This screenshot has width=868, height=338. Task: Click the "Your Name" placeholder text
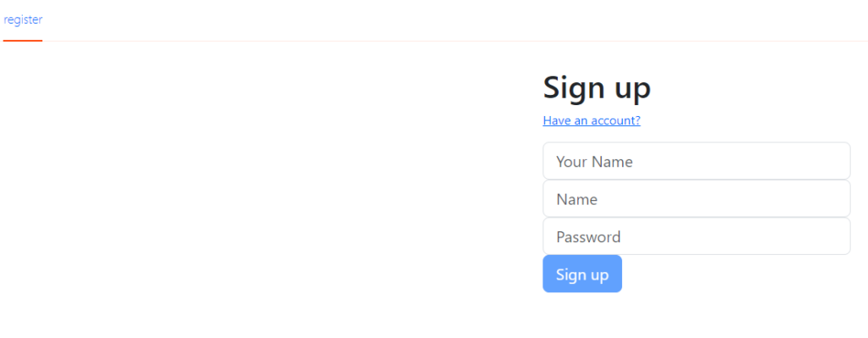tap(594, 162)
